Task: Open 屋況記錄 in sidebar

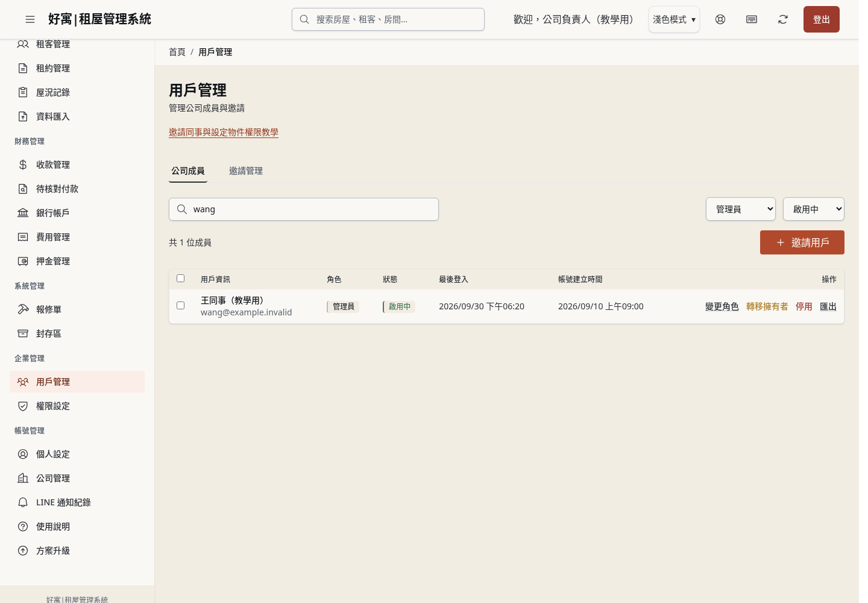Action: [x=77, y=92]
